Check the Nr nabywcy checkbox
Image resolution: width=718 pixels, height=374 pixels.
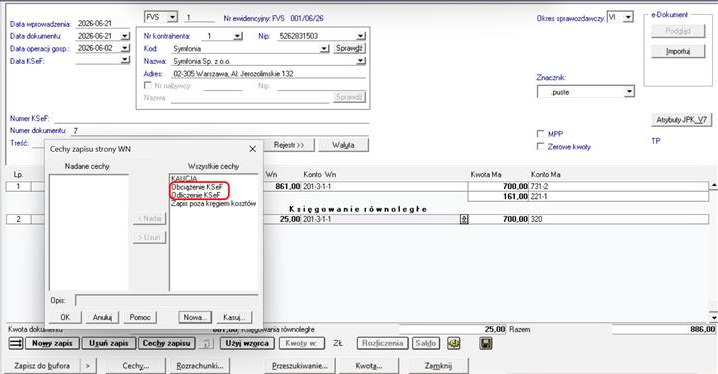tap(147, 85)
